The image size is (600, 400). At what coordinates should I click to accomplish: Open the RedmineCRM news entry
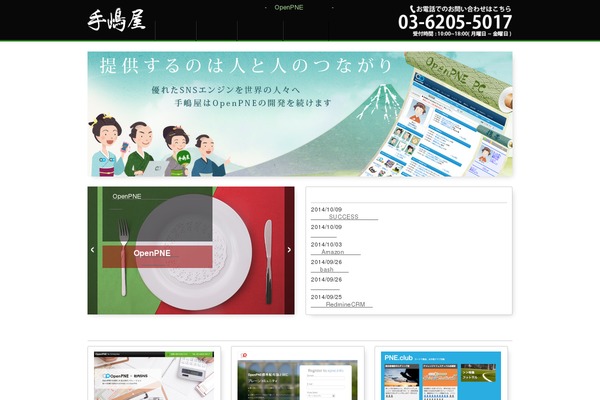click(341, 305)
